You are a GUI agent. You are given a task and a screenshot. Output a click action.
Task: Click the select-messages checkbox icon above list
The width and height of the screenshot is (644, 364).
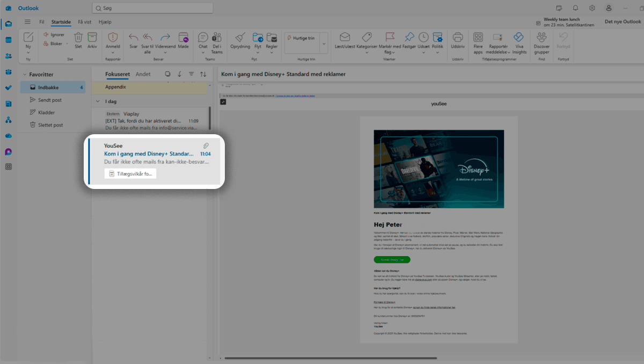167,74
